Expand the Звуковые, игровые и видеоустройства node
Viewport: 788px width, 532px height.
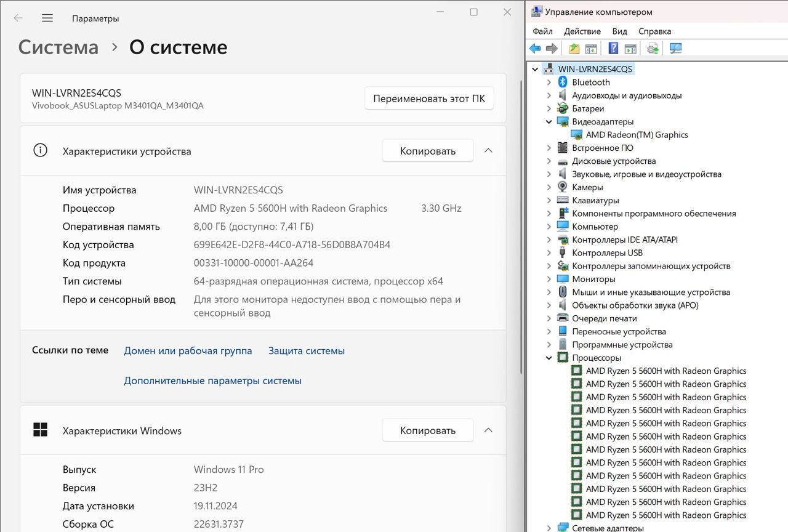pyautogui.click(x=549, y=174)
